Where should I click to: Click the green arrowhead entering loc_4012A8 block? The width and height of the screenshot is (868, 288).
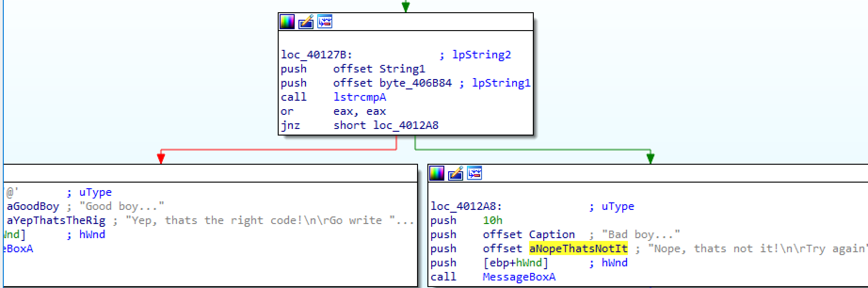(x=650, y=159)
